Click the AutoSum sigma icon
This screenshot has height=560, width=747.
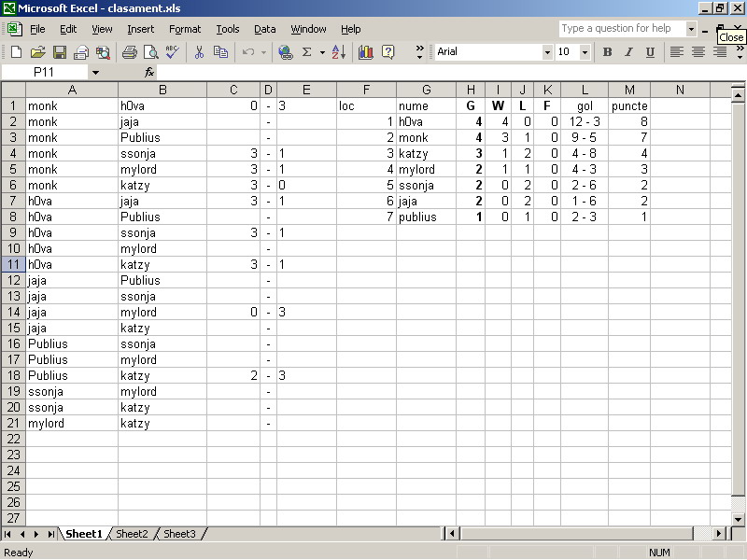(307, 52)
